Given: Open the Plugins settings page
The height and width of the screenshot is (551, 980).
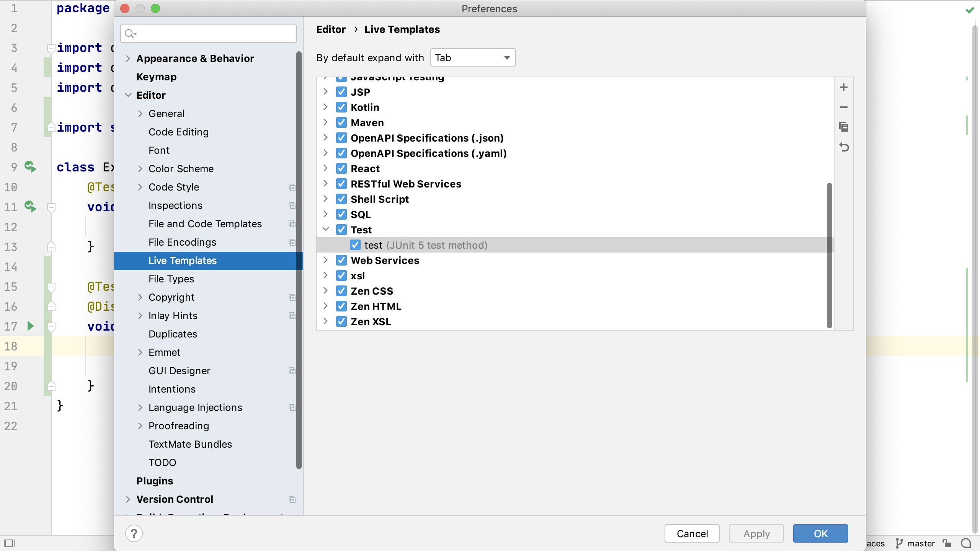Looking at the screenshot, I should pyautogui.click(x=155, y=481).
